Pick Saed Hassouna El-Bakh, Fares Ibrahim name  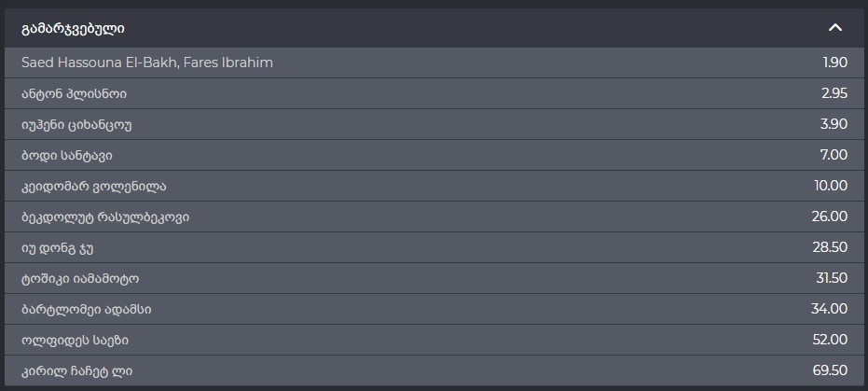[146, 63]
